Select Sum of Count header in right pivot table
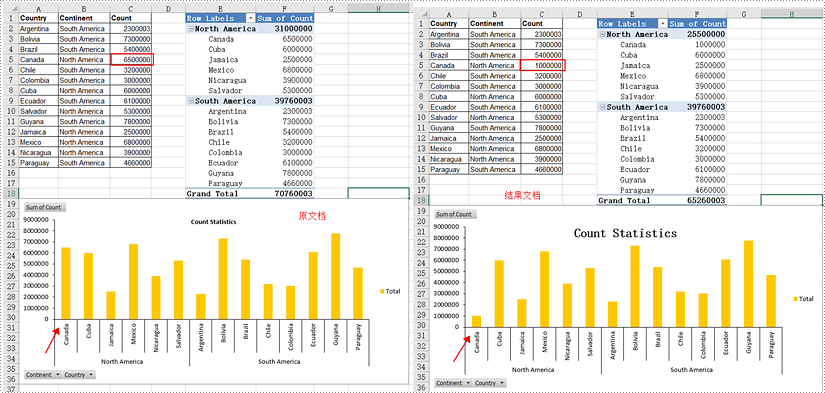 click(x=697, y=24)
